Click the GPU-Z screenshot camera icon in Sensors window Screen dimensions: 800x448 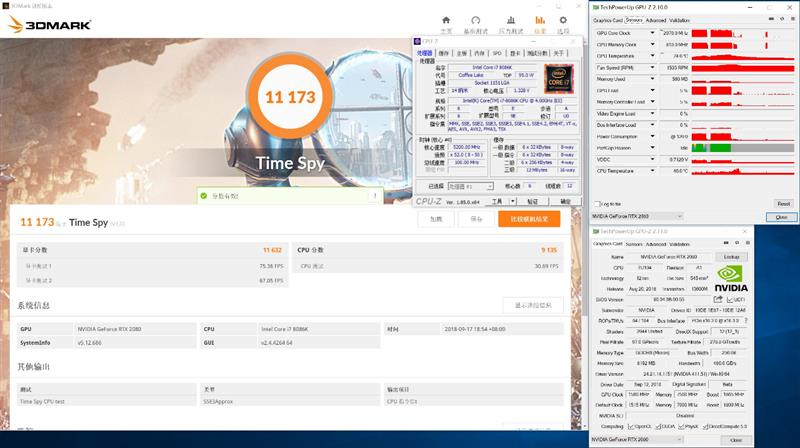click(771, 19)
